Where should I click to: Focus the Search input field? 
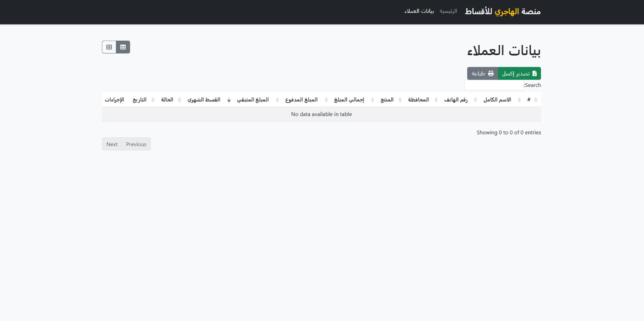(493, 85)
